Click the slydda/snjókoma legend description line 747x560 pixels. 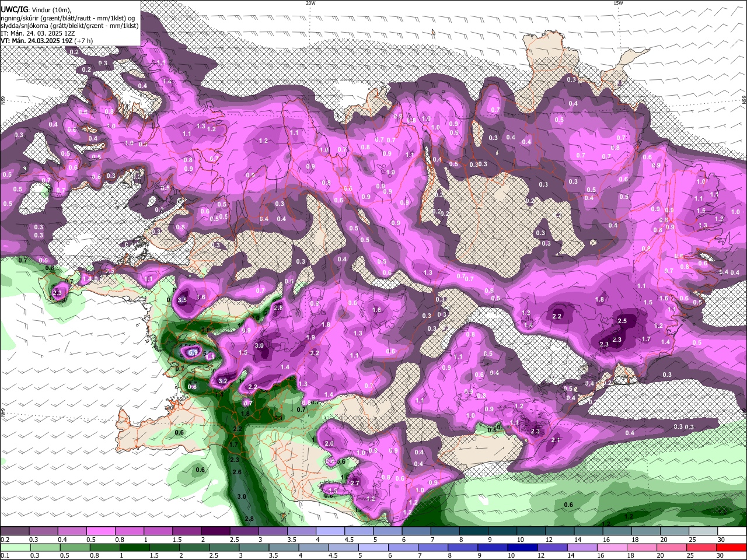coord(69,26)
